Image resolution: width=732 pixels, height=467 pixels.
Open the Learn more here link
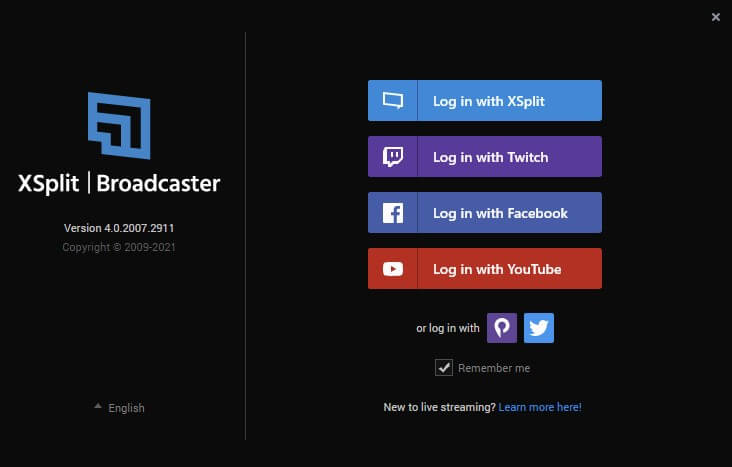(x=540, y=408)
